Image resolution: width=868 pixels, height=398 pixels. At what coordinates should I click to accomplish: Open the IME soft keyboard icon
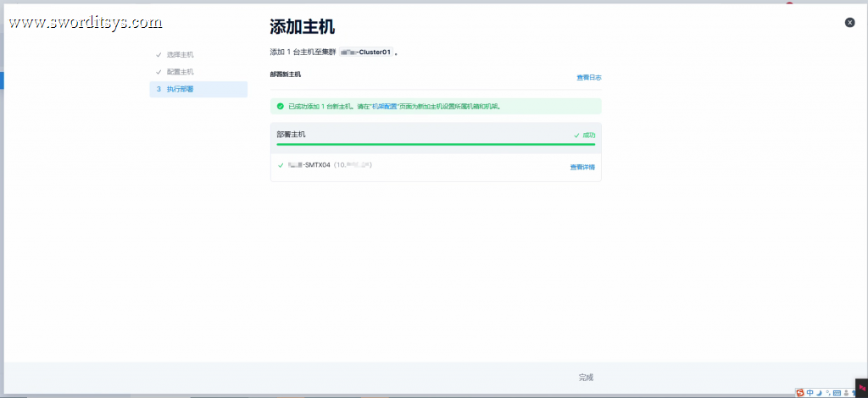(x=837, y=393)
